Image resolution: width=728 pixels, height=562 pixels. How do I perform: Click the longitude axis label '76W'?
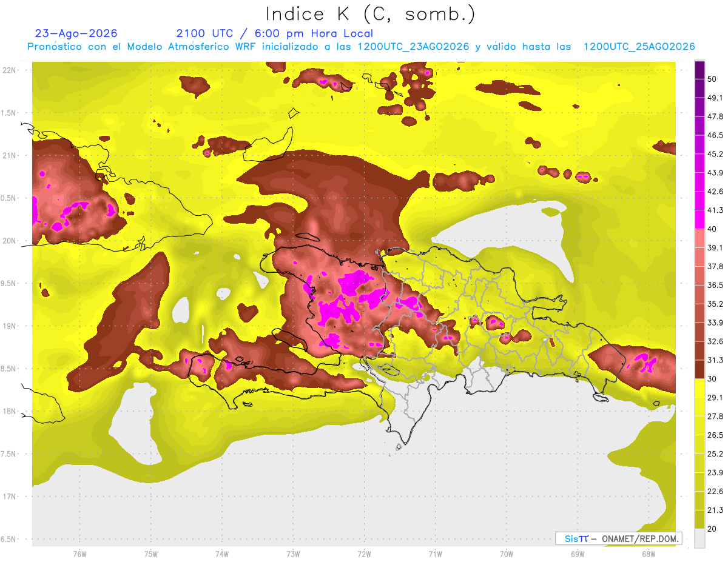click(79, 554)
